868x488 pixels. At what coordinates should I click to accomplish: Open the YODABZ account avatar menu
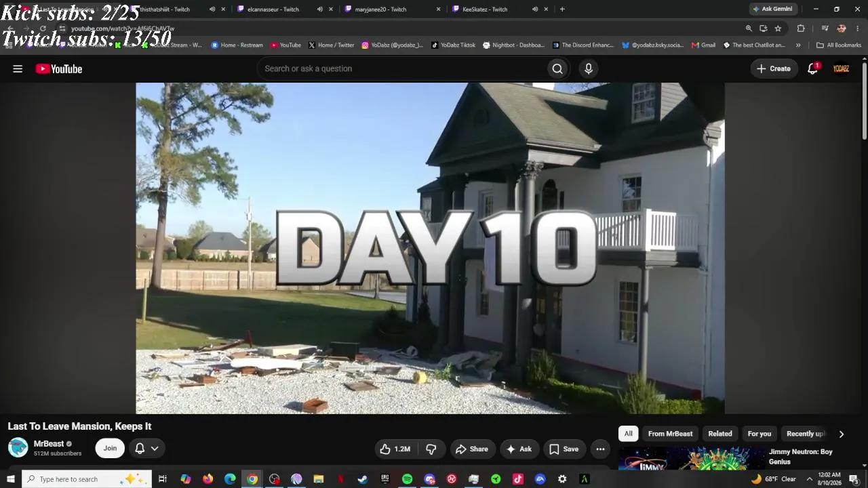coord(841,68)
